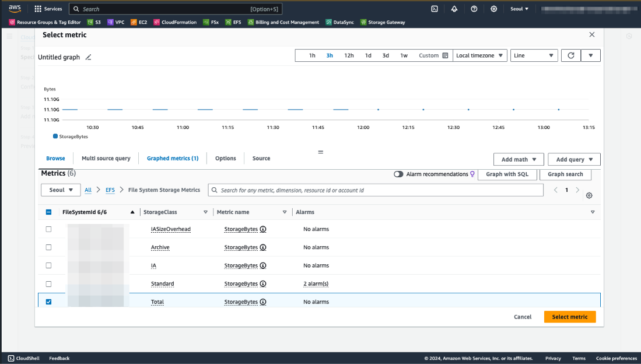This screenshot has height=364, width=641.
Task: Open EC2 from the favorites bar
Action: tap(141, 22)
